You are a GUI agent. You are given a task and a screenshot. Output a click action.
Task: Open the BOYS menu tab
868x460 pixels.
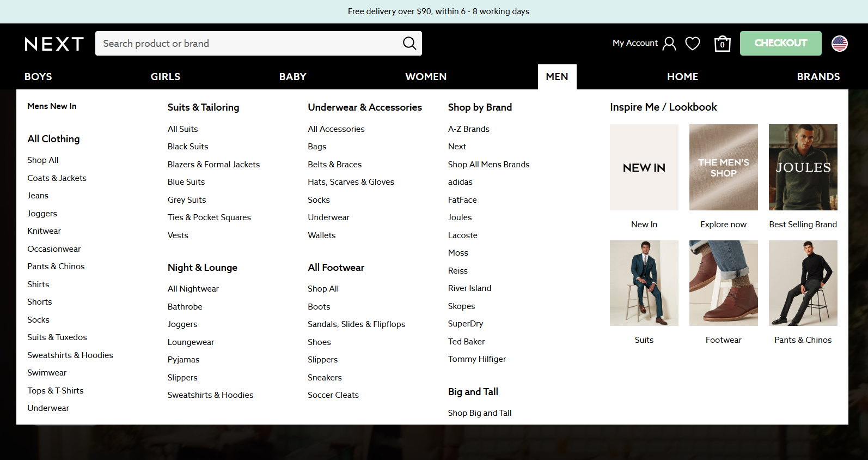click(38, 77)
